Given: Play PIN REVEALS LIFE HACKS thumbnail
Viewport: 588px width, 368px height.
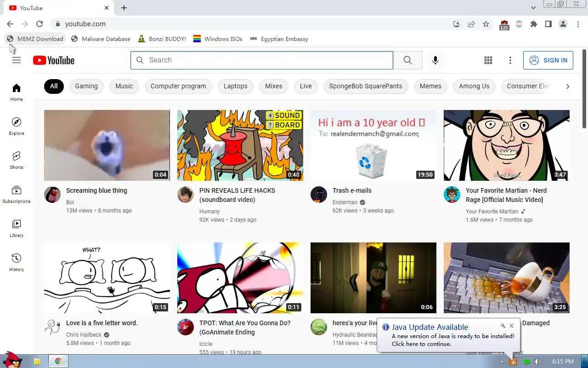Looking at the screenshot, I should (240, 145).
